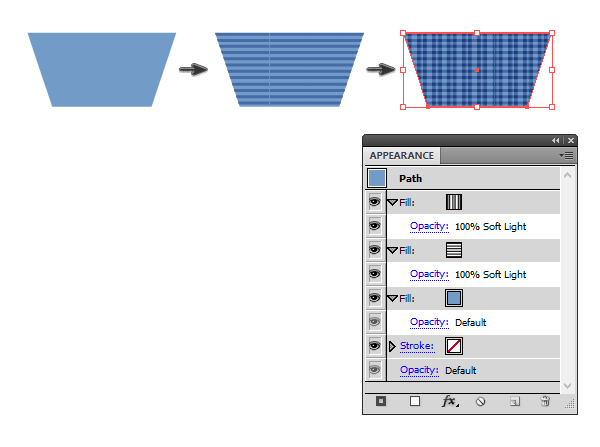Click the solid blue Fill color swatch
This screenshot has width=600, height=447.
[x=454, y=298]
